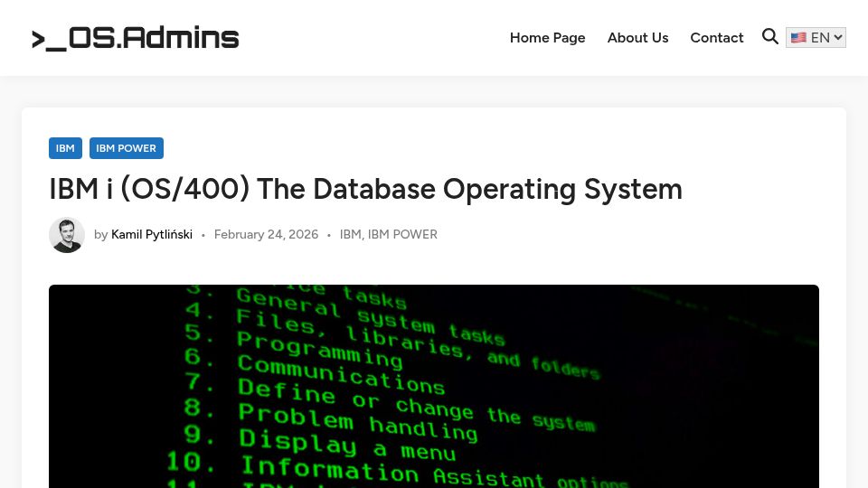Select the blue IBM category tag
The width and height of the screenshot is (868, 488).
coord(65,148)
